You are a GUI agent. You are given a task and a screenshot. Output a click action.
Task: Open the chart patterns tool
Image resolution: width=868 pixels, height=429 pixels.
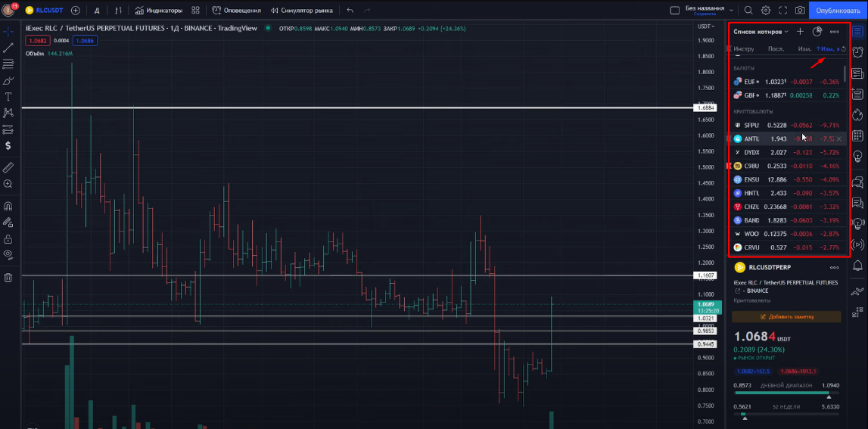[8, 113]
